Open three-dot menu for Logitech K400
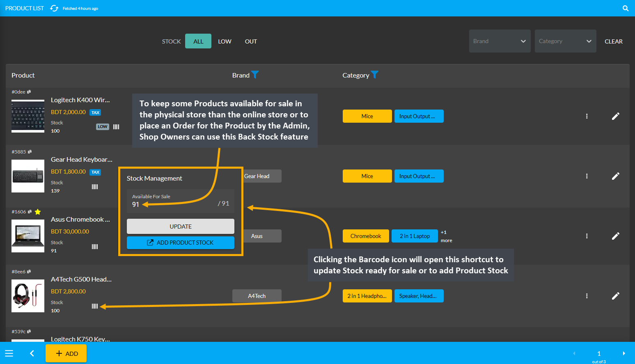The width and height of the screenshot is (635, 364). (587, 116)
